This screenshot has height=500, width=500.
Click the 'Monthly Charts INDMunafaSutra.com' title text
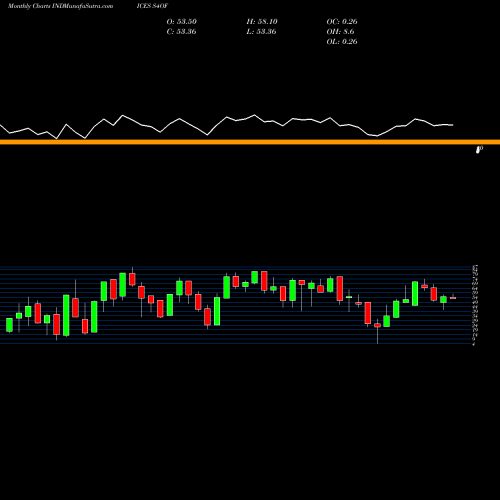[x=60, y=6]
